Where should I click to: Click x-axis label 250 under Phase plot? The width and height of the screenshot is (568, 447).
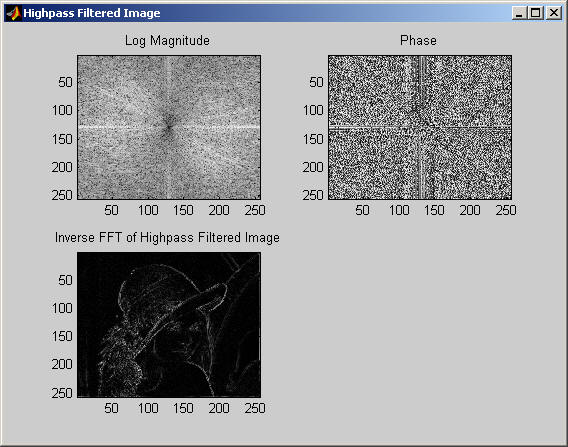506,210
